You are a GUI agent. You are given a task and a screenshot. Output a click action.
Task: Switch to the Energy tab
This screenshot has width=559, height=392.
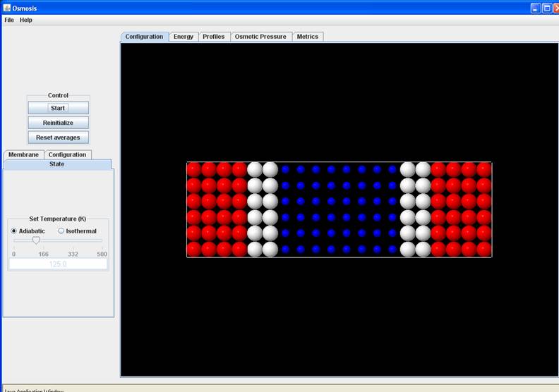pos(183,37)
